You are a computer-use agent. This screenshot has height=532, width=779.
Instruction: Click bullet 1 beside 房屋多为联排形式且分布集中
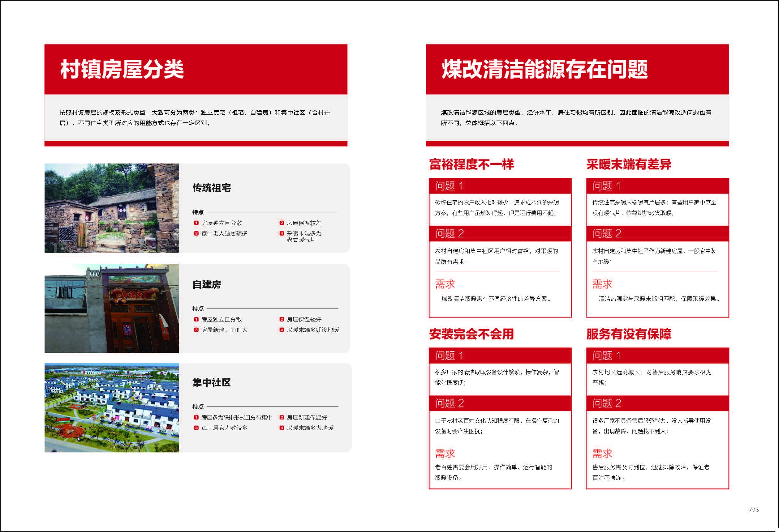pos(196,417)
